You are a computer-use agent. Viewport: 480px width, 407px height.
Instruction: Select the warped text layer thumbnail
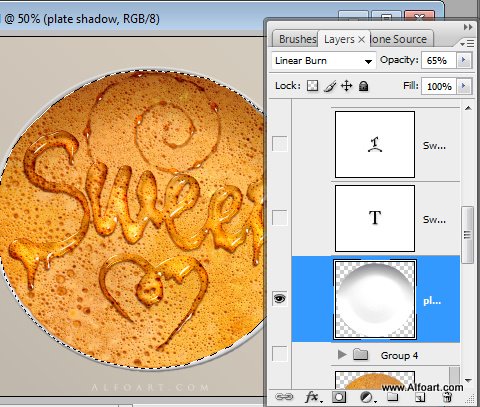click(375, 144)
